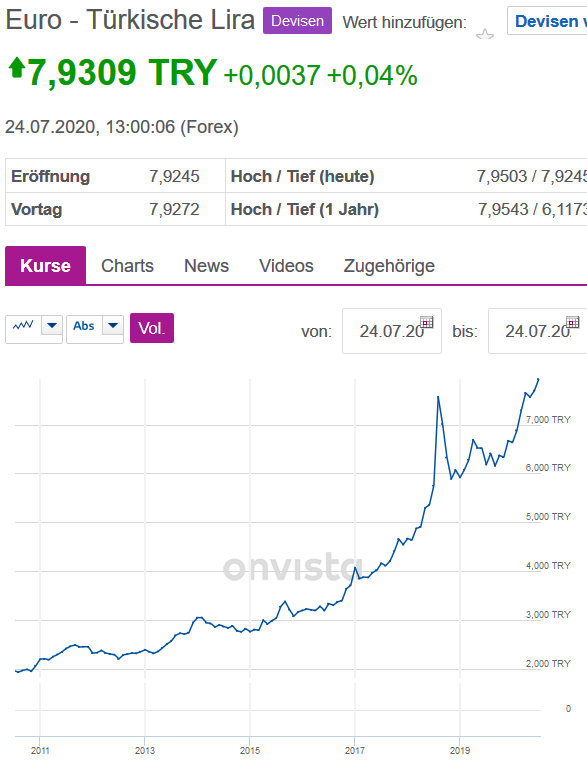Select the line chart type icon
This screenshot has height=766, width=587.
(23, 325)
